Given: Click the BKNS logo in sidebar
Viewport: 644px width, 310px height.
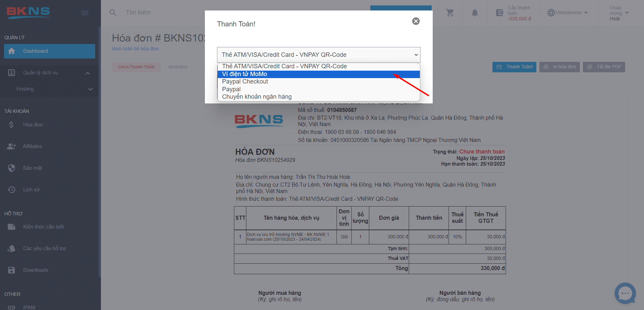Looking at the screenshot, I should tap(28, 12).
